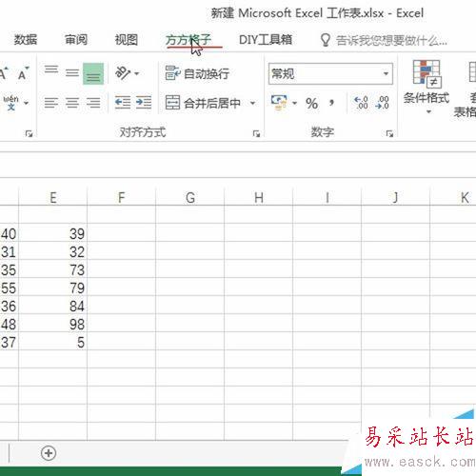This screenshot has height=476, width=476.
Task: Select column J header
Action: [x=396, y=197]
